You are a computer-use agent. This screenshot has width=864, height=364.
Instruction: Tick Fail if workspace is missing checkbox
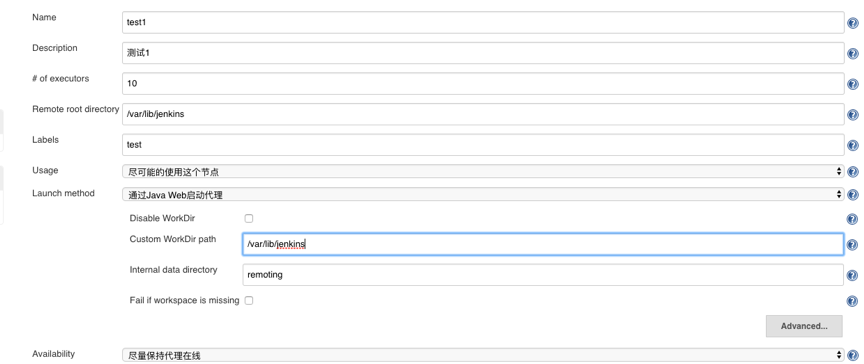point(249,301)
